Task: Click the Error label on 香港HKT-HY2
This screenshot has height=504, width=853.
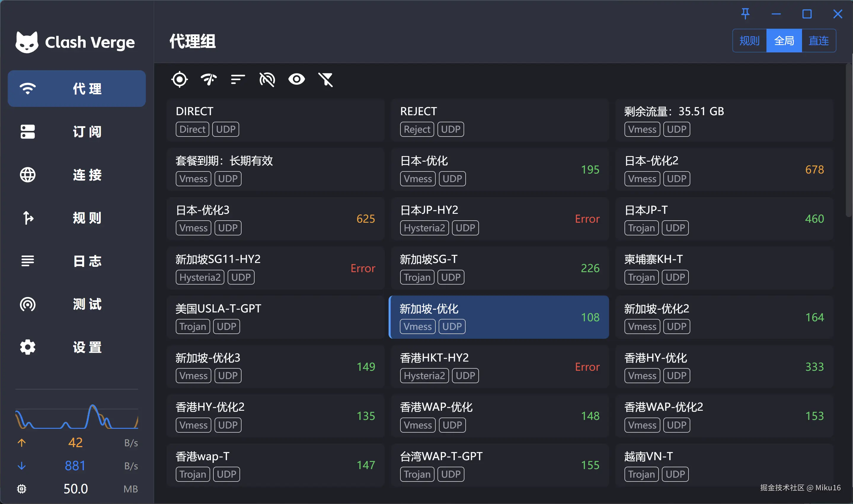Action: [x=587, y=367]
